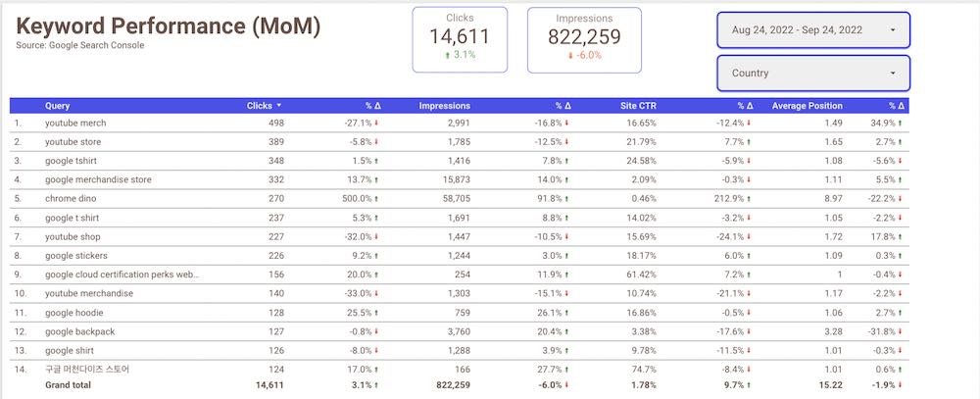Select the Korean query in row 14
This screenshot has width=980, height=399.
[x=87, y=370]
